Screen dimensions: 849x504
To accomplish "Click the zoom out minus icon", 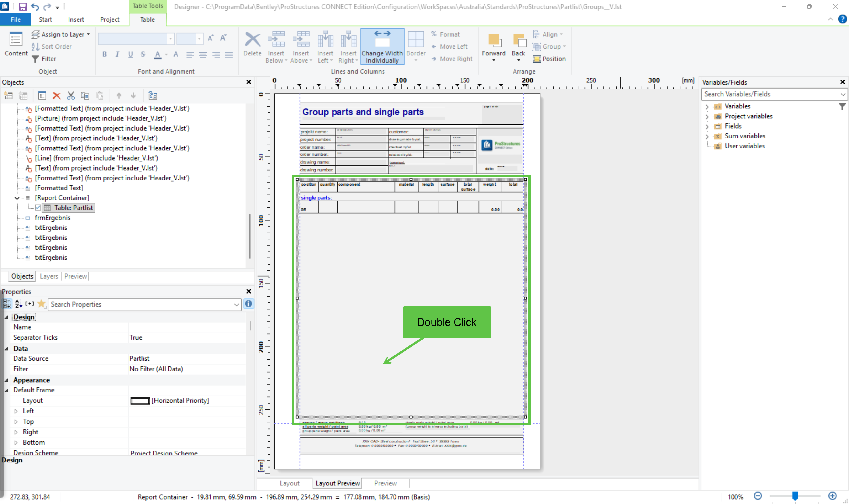I will pos(758,496).
